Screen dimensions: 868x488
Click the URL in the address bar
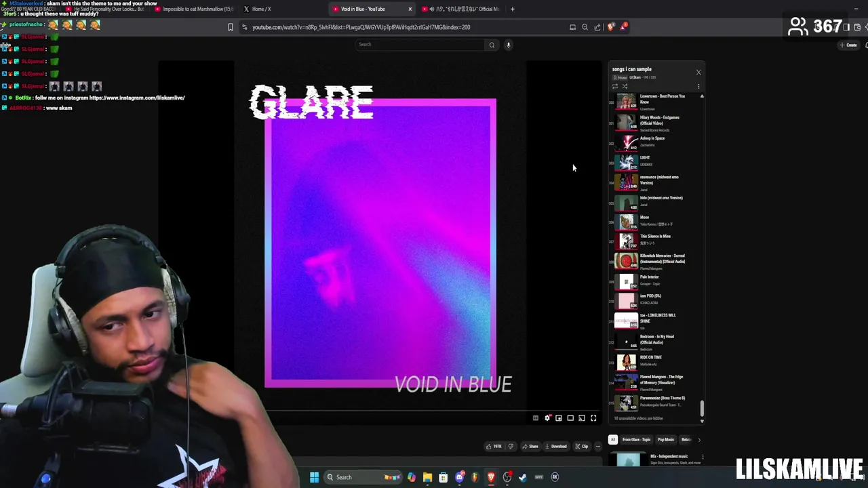(x=361, y=27)
